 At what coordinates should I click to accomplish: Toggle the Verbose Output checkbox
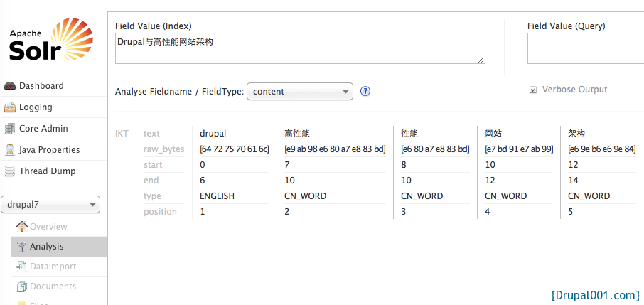tap(533, 90)
